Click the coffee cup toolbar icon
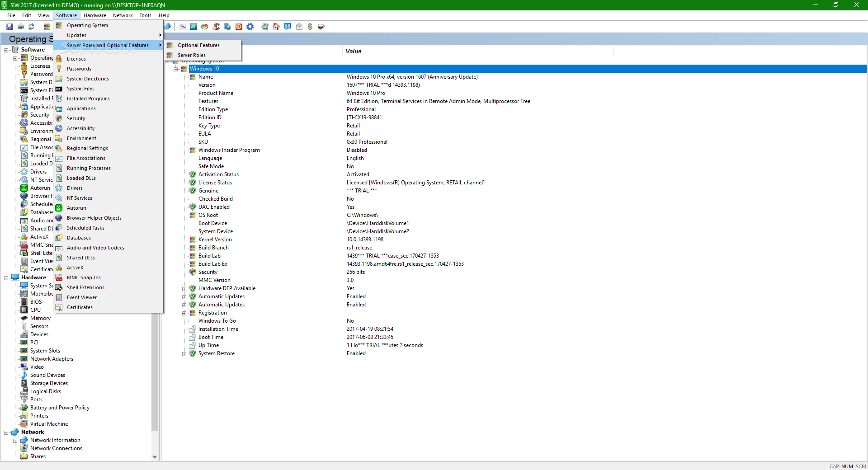 click(x=321, y=27)
